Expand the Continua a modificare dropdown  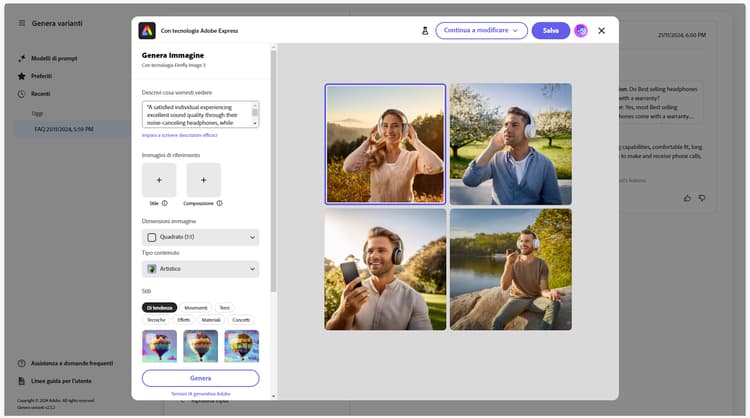coord(481,30)
